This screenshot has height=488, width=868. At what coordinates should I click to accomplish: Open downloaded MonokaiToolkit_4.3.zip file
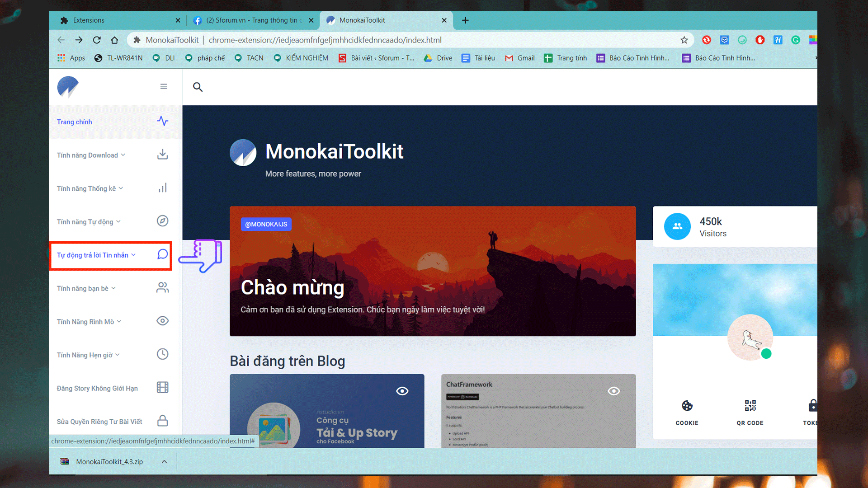109,462
